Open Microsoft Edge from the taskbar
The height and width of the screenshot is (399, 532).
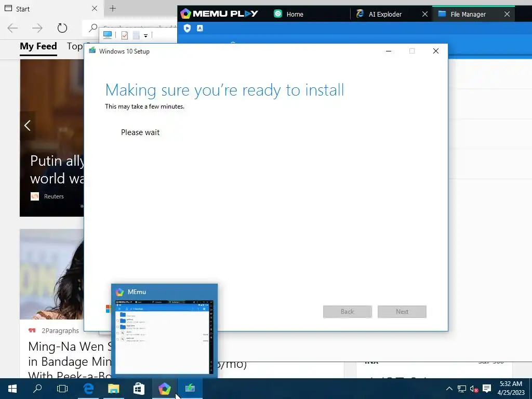pos(88,389)
